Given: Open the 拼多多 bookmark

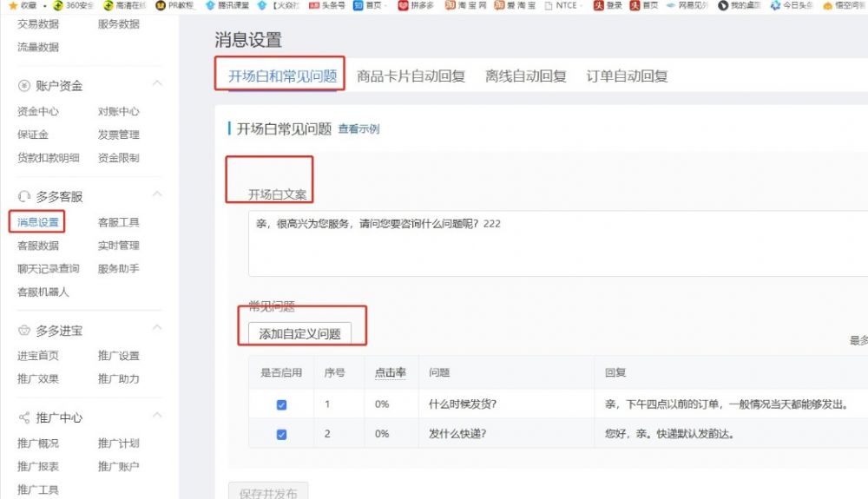Looking at the screenshot, I should 416,5.
